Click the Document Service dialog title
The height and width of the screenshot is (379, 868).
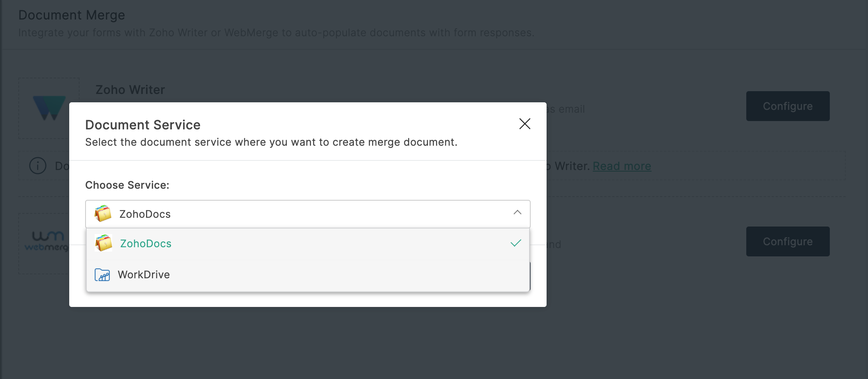pos(143,125)
